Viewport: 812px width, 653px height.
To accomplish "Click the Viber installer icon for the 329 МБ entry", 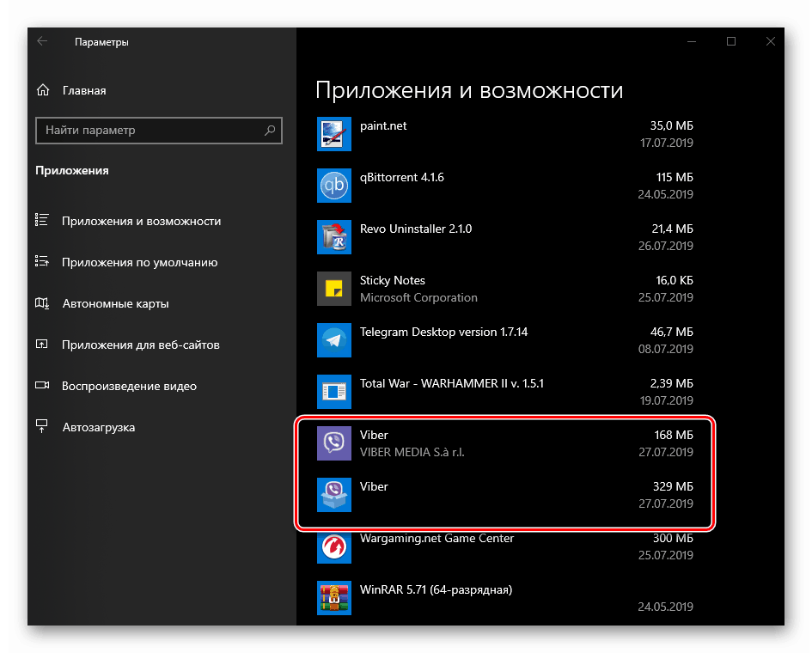I will (x=334, y=495).
